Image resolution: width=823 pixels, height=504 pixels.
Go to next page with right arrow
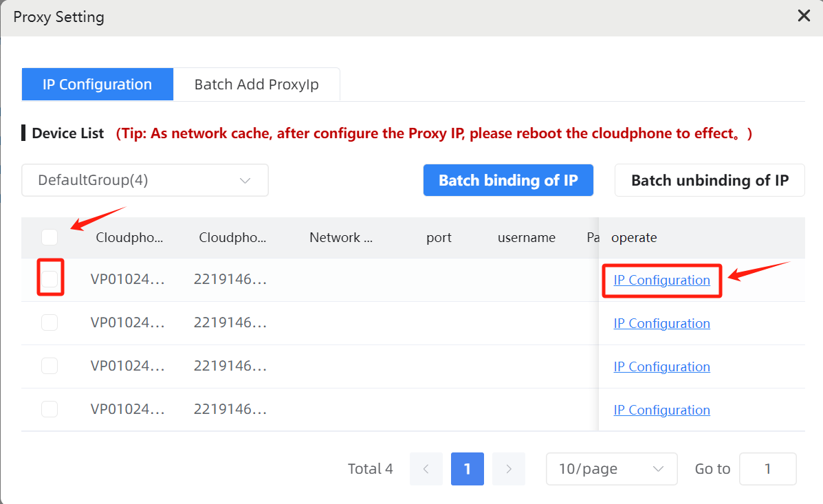click(509, 469)
